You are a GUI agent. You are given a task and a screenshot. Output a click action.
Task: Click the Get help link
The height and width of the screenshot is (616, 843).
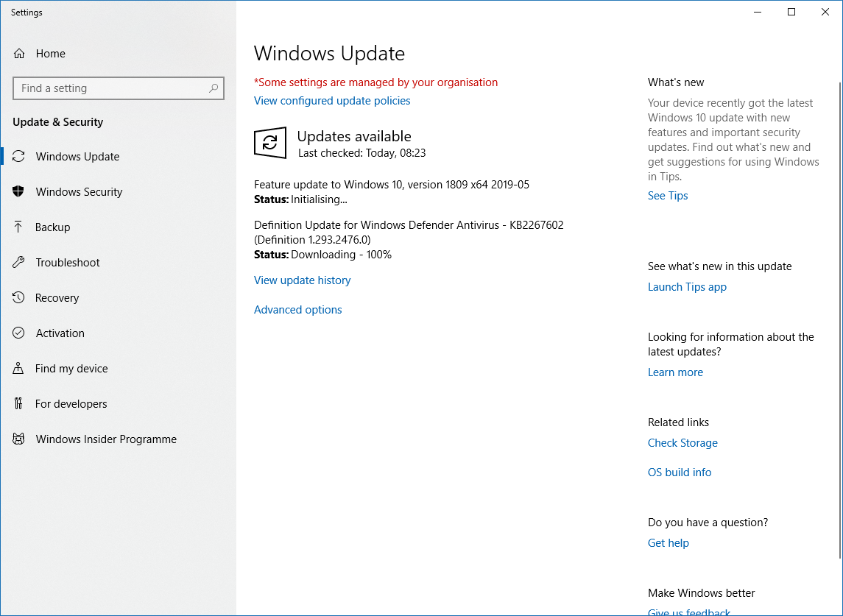669,543
